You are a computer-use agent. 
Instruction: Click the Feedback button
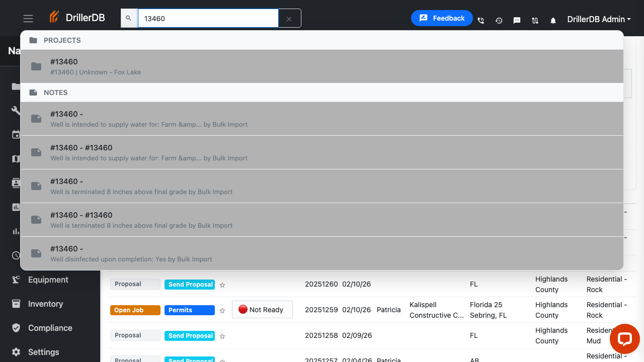(442, 18)
